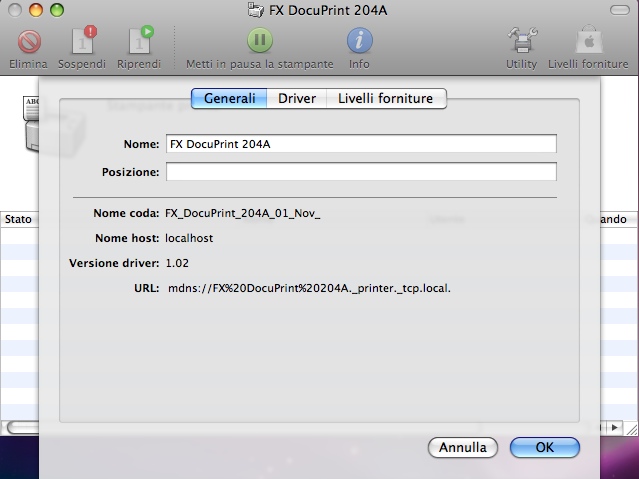Click the Nome text field
639x479 pixels.
pos(361,144)
